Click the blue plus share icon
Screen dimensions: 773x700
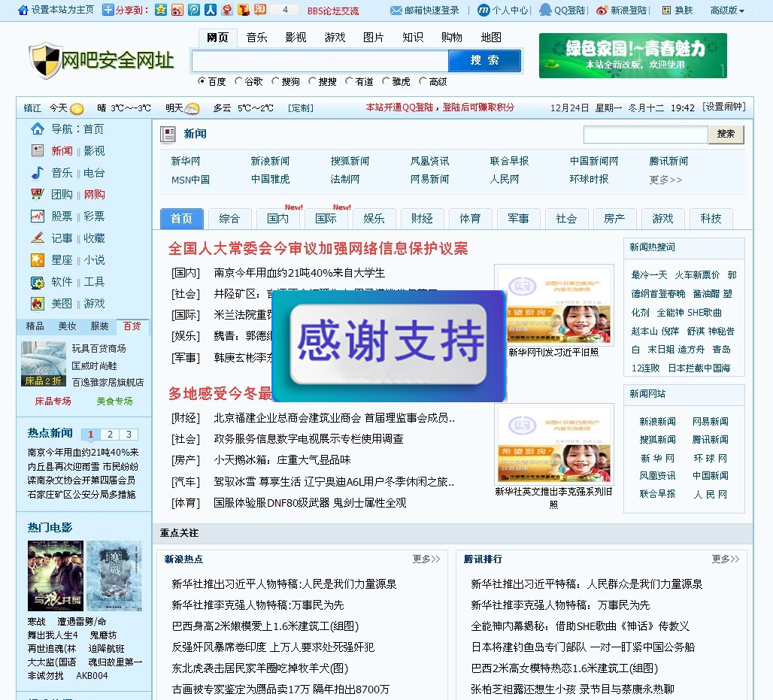tap(108, 10)
